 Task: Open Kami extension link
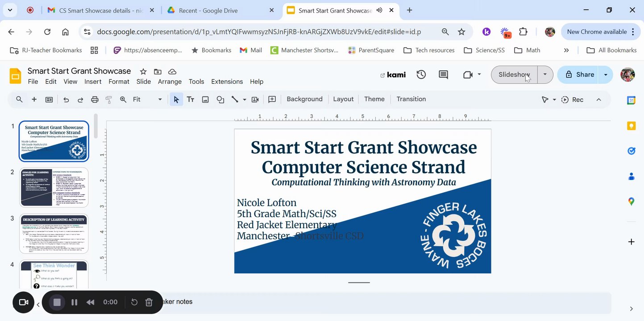(x=393, y=75)
